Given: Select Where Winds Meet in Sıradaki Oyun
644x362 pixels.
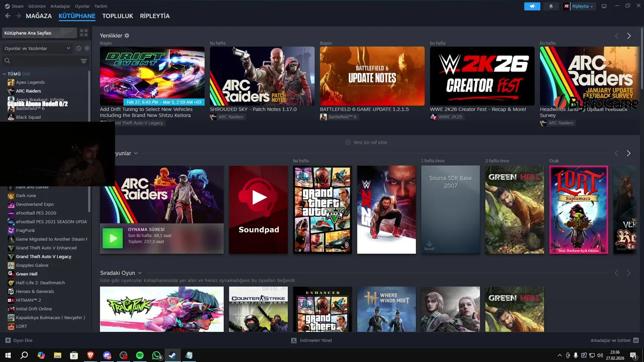Looking at the screenshot, I should [386, 309].
